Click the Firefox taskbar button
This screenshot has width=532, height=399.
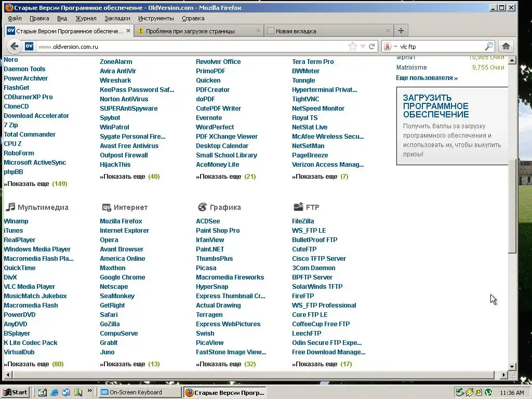pyautogui.click(x=225, y=393)
